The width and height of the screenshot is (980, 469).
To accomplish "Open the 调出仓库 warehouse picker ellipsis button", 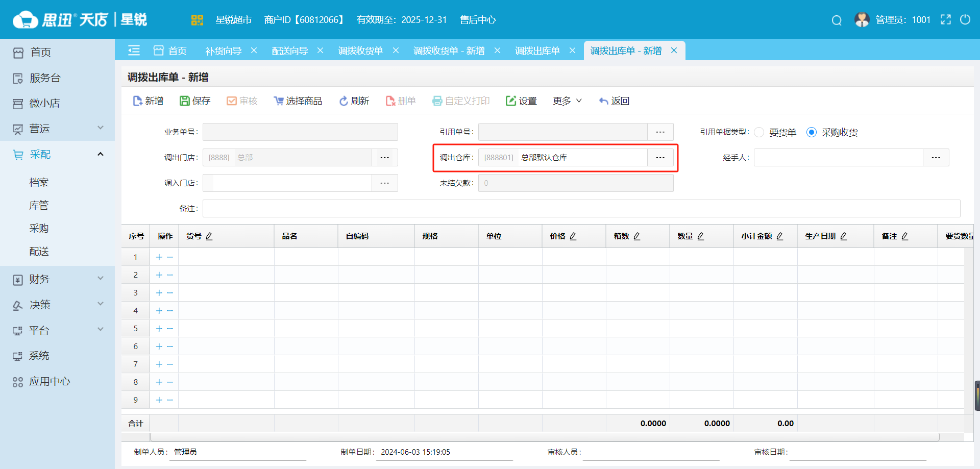I will coord(660,157).
